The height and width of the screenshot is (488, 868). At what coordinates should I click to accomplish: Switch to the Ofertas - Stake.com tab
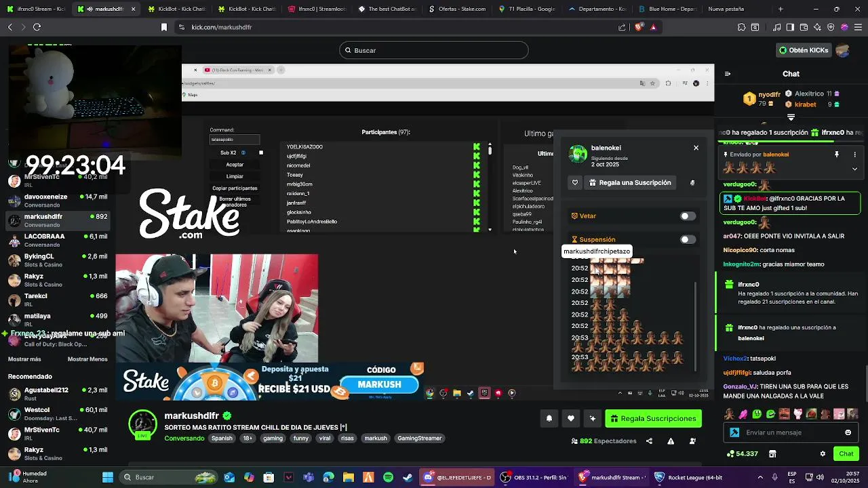[x=457, y=9]
